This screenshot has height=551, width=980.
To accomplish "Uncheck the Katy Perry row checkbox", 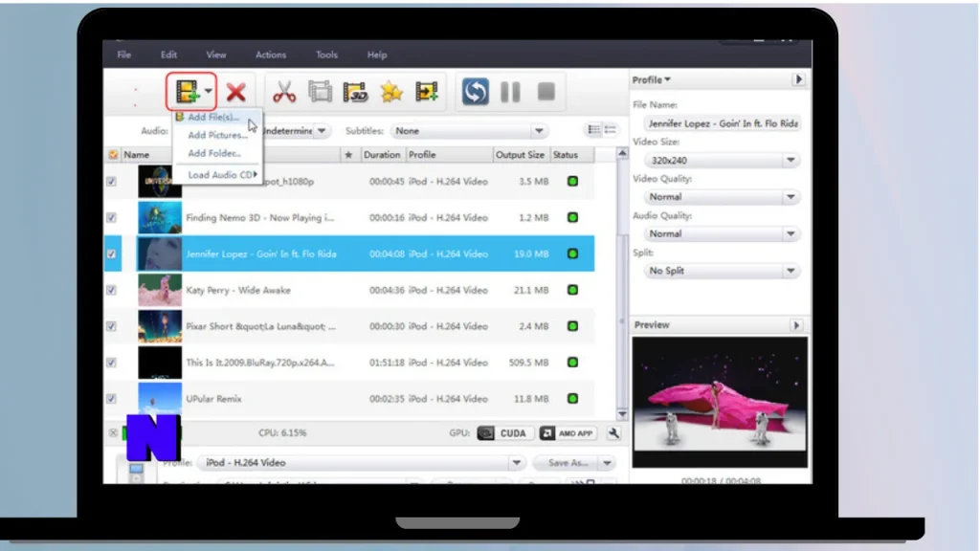I will pyautogui.click(x=111, y=290).
